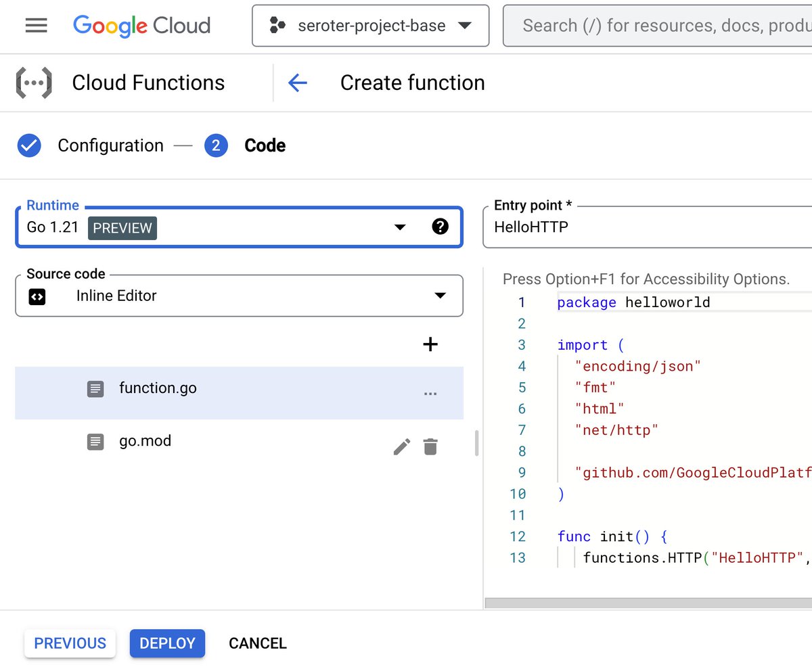Open the function.go file
This screenshot has height=671, width=812.
tap(240, 393)
